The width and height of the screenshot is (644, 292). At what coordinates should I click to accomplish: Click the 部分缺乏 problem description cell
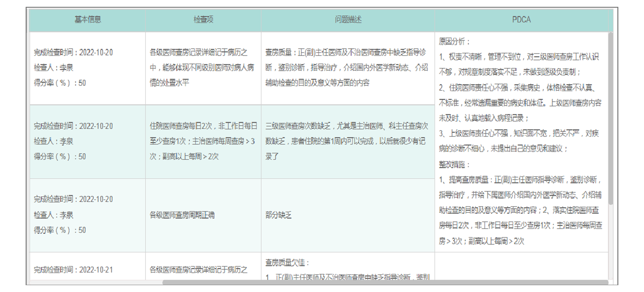279,215
